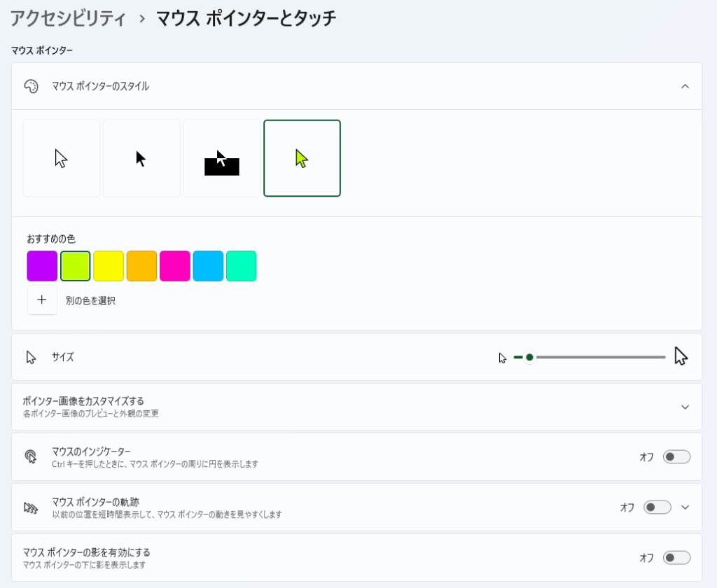Viewport: 717px width, 588px height.
Task: Select the white mouse pointer style
Action: coord(62,158)
